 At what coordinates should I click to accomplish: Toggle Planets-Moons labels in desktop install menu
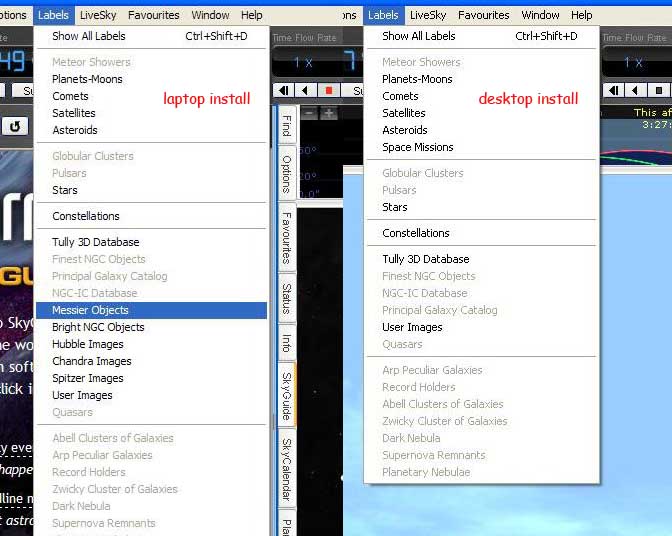481,79
